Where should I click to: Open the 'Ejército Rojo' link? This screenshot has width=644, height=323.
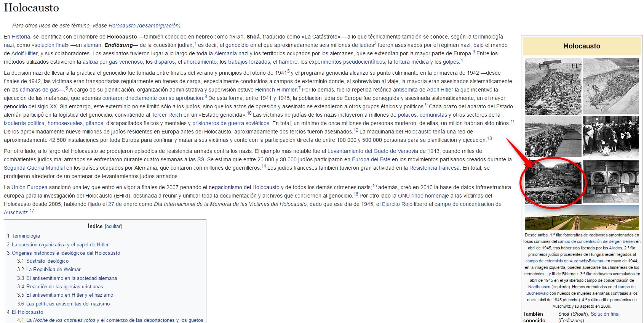(x=397, y=204)
